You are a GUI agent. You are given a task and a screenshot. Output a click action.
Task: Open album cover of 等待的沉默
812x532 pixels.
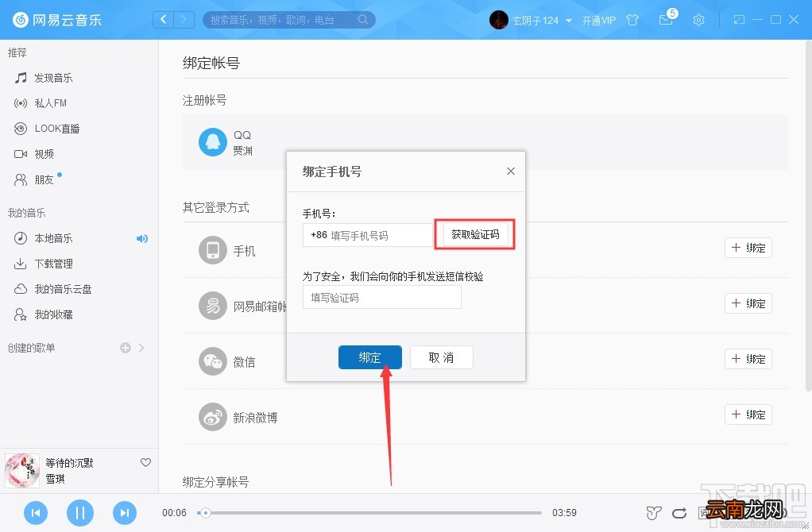22,470
